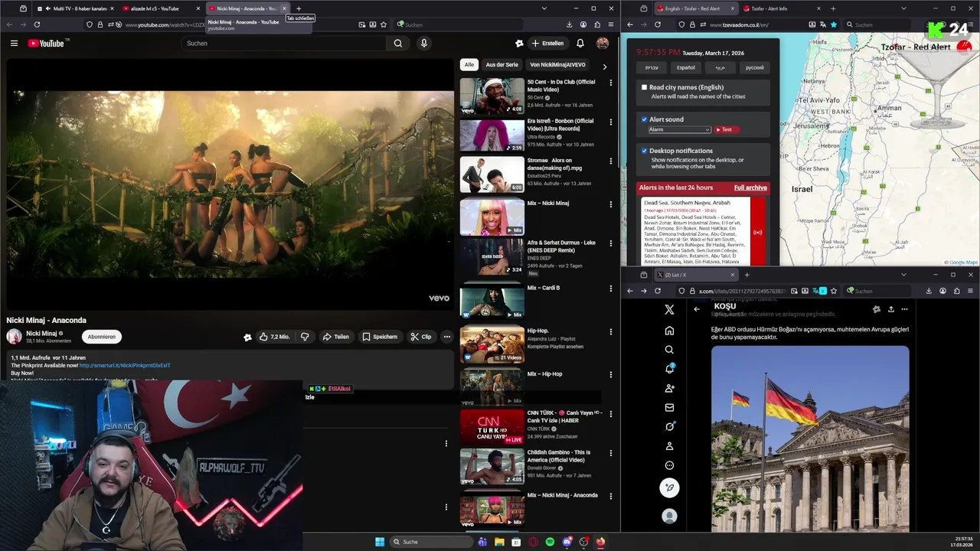Open X notifications bell
This screenshot has width=980, height=551.
pyautogui.click(x=669, y=369)
